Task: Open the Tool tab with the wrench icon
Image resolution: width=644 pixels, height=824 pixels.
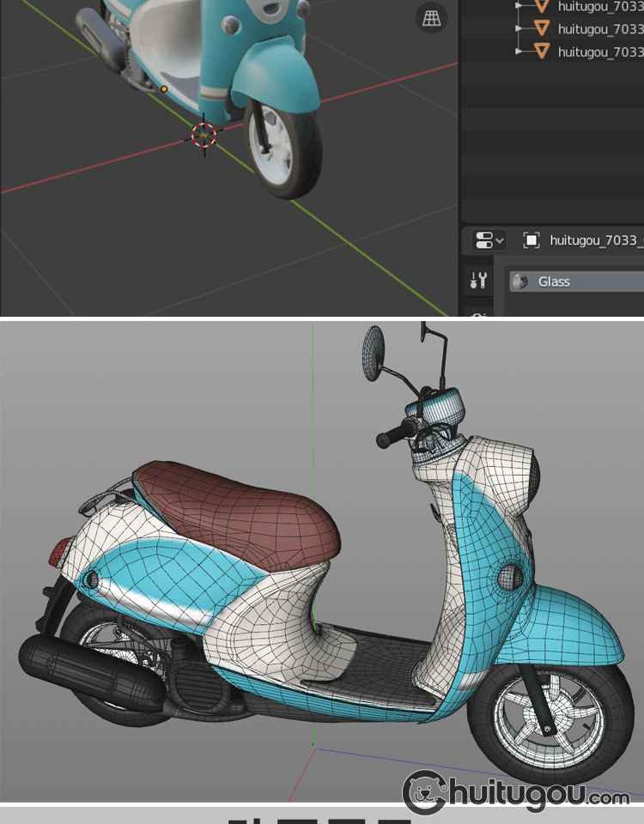Action: point(478,280)
